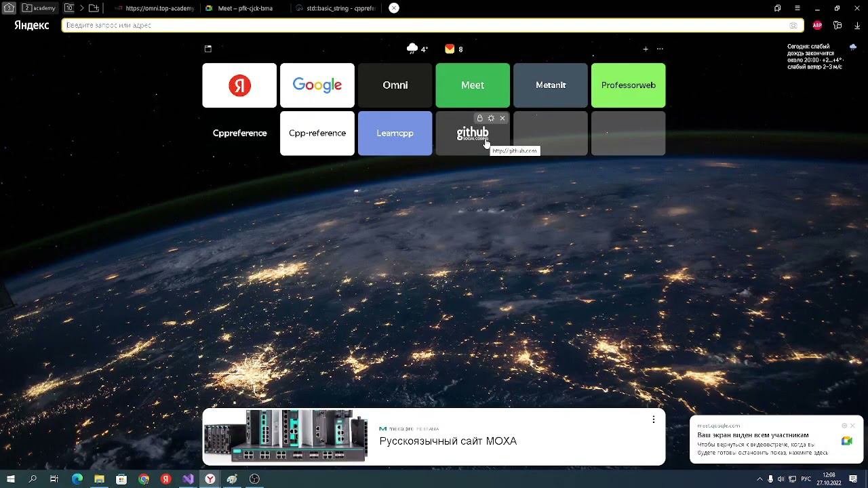Image resolution: width=868 pixels, height=488 pixels.
Task: Focus the Yandex search and address field
Action: point(433,25)
